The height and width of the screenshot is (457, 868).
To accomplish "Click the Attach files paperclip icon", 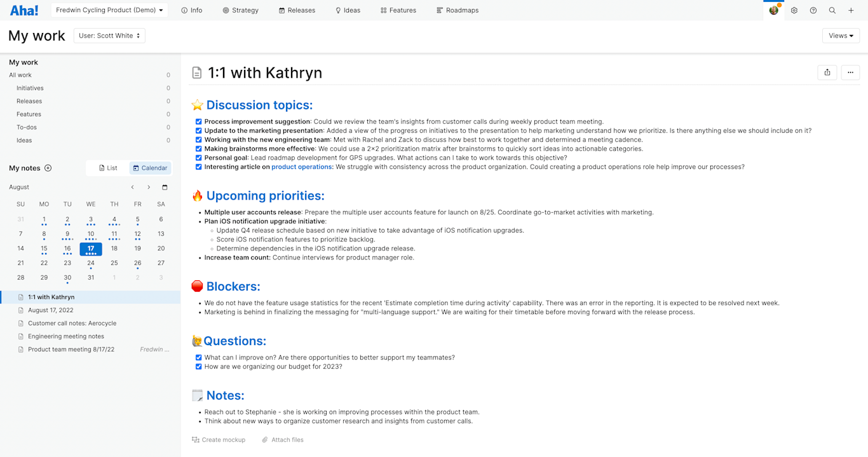I will pos(265,440).
